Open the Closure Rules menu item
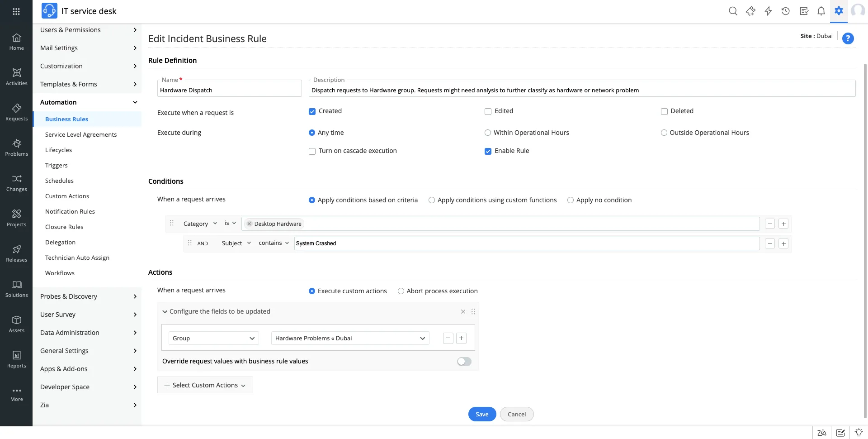This screenshot has height=439, width=868. coord(64,227)
